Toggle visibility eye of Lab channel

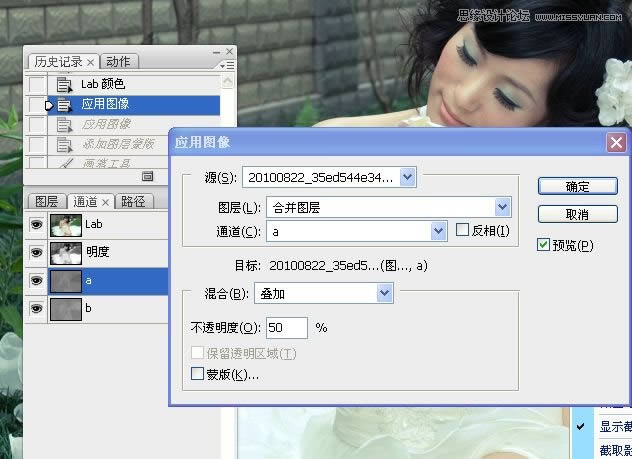click(37, 225)
